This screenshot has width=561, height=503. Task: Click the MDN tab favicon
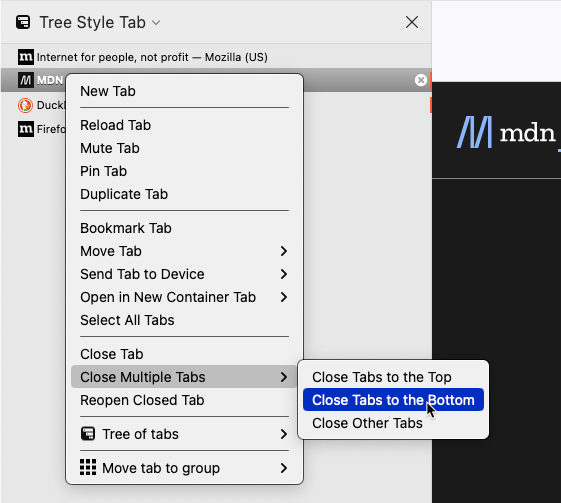[x=26, y=80]
